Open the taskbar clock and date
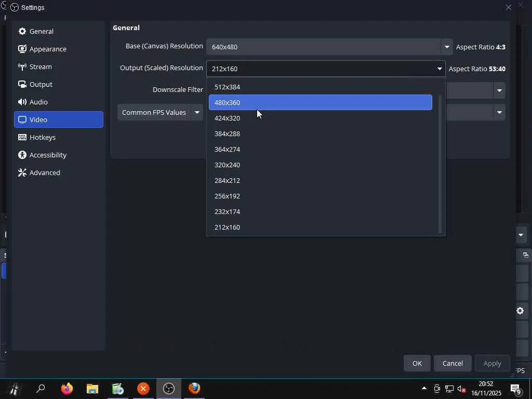Screen dimensions: 532x399 [x=486, y=389]
